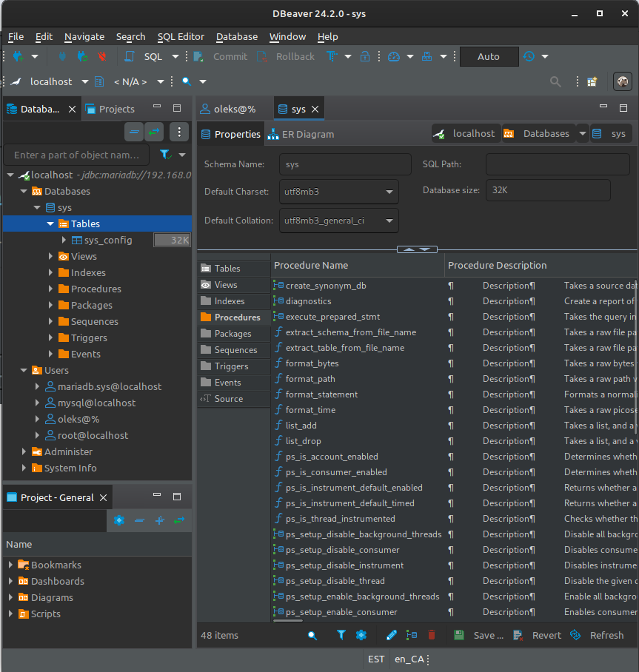Open the Auto commit mode box
The width and height of the screenshot is (639, 672).
(489, 56)
